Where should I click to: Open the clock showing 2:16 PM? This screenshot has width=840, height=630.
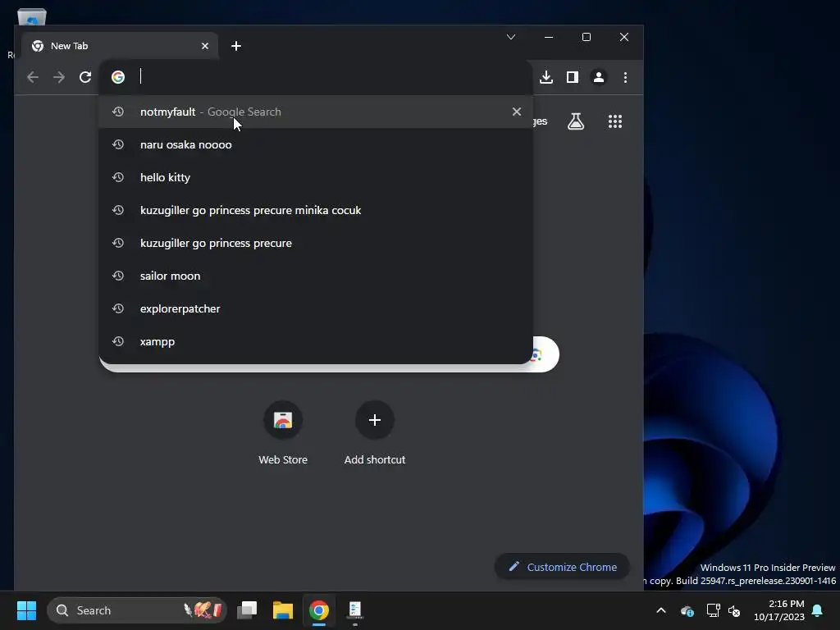pos(778,610)
